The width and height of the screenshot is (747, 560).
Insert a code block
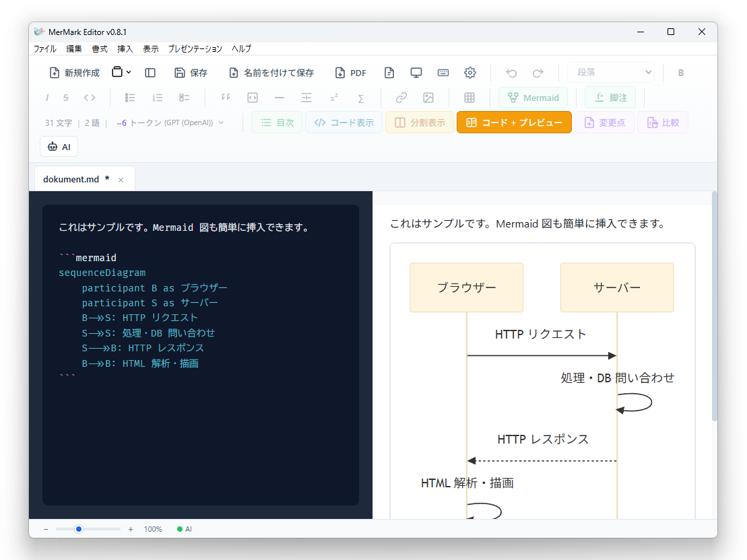(x=253, y=98)
